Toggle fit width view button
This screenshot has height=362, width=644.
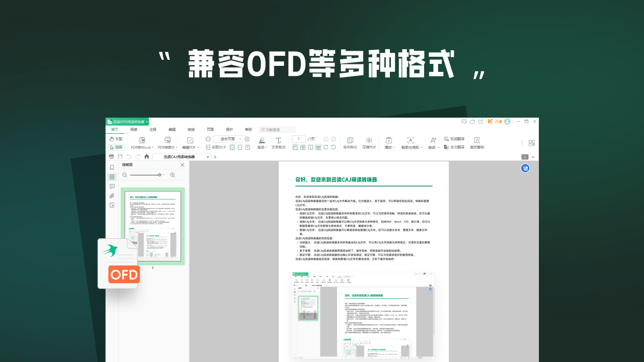(x=240, y=147)
